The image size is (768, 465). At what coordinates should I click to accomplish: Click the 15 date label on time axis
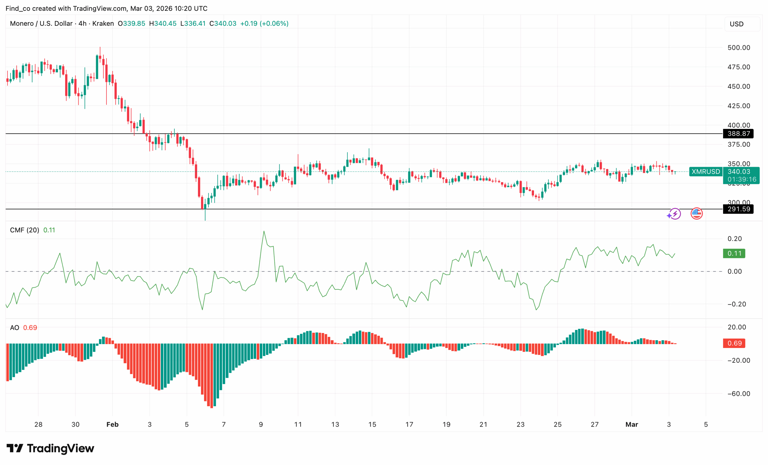(x=372, y=424)
